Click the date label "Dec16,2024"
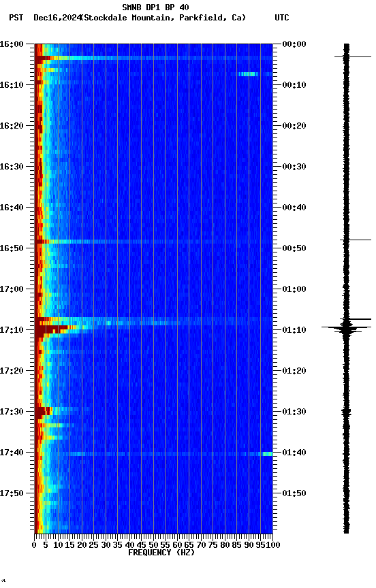Viewport: 376px width, 588px height. coord(57,18)
